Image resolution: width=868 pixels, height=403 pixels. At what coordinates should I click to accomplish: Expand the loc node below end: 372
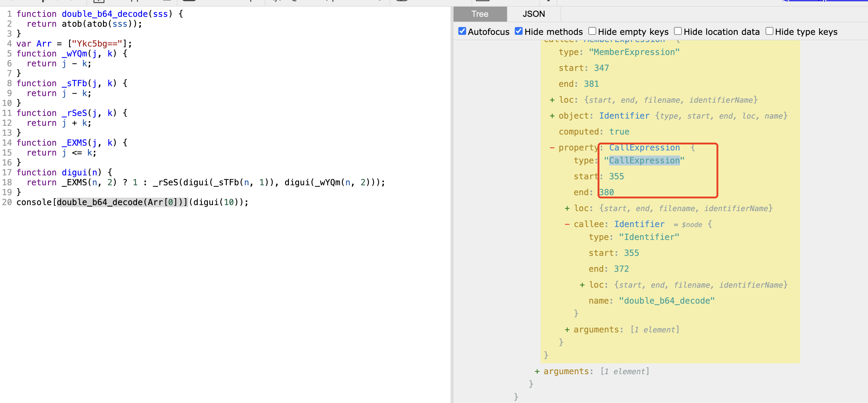582,285
